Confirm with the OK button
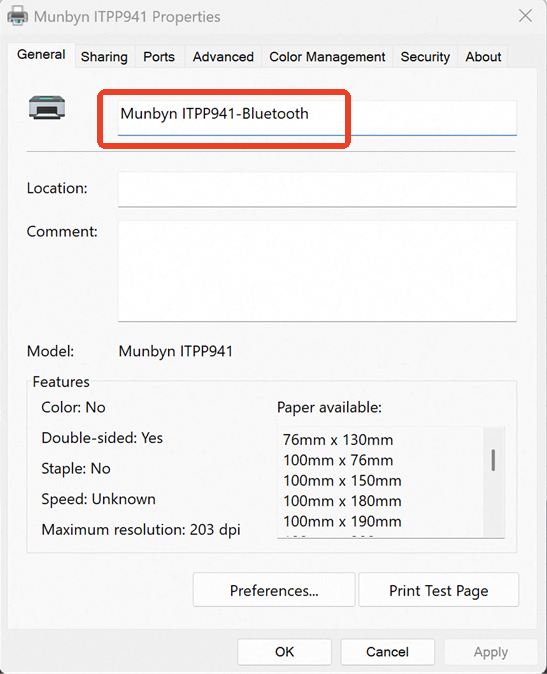547x674 pixels. [284, 652]
